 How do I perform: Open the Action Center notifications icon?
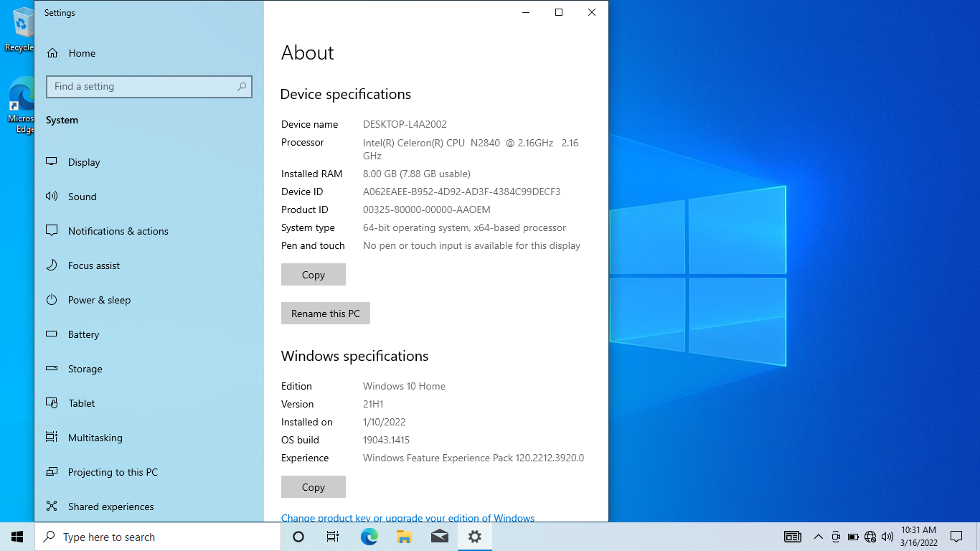[956, 537]
